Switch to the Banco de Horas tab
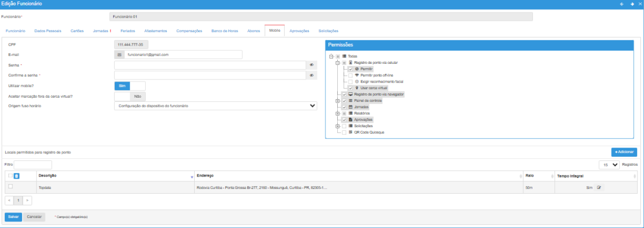This screenshot has width=644, height=228. [224, 31]
